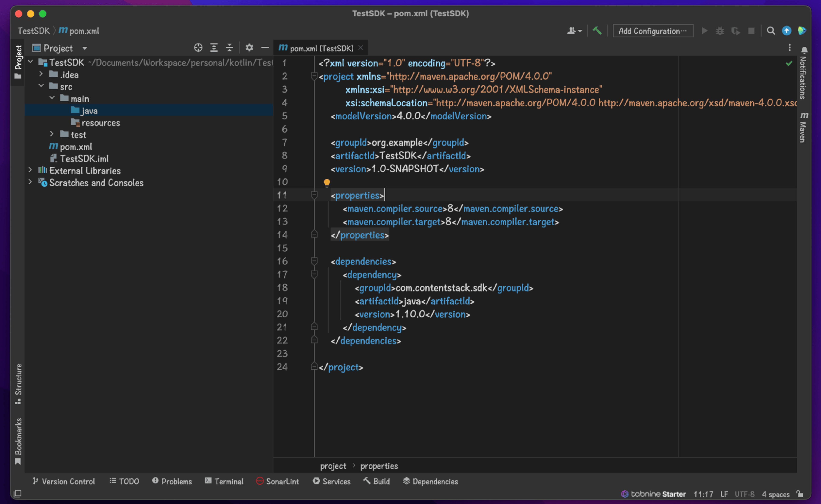Click the JetBrains Toolbox style icon
The width and height of the screenshot is (821, 504).
pos(802,31)
